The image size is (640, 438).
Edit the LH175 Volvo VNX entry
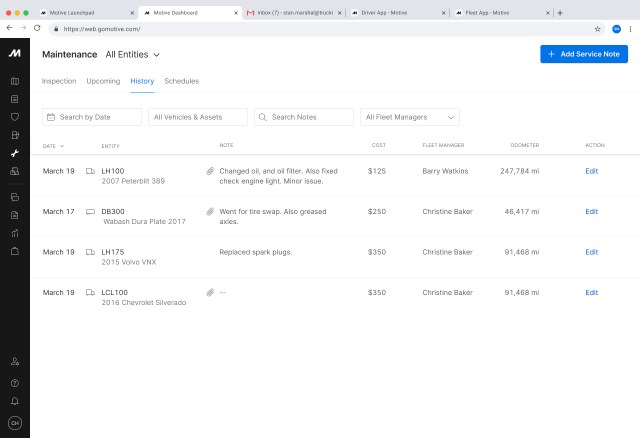coord(591,252)
